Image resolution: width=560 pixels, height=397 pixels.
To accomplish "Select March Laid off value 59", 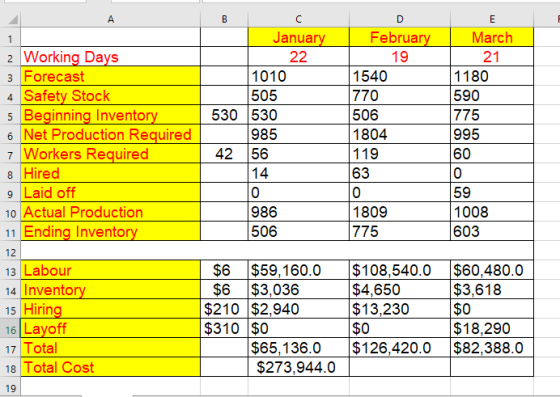I will click(x=492, y=193).
